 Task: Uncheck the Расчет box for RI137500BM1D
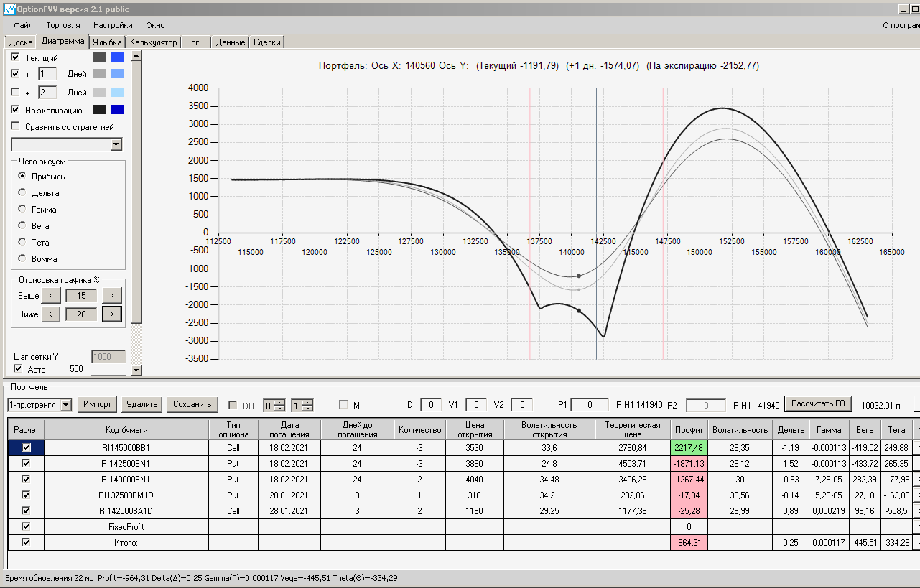pyautogui.click(x=27, y=495)
